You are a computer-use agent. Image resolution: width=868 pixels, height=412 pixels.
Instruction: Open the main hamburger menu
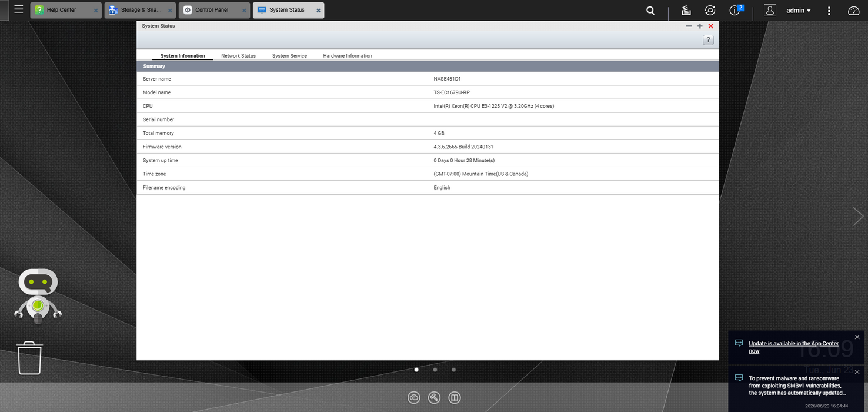pos(19,10)
